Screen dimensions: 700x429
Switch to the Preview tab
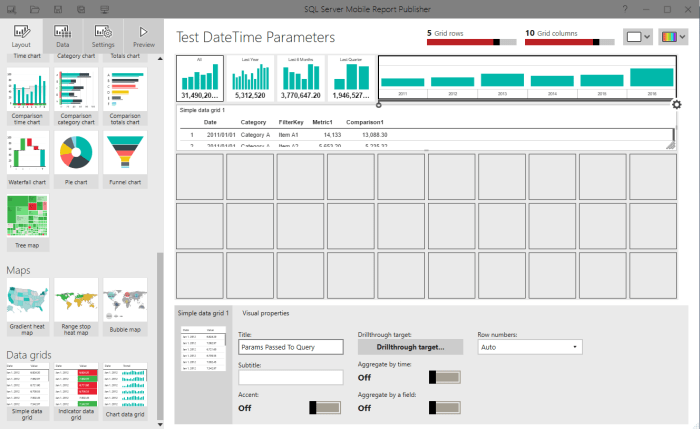(x=143, y=36)
